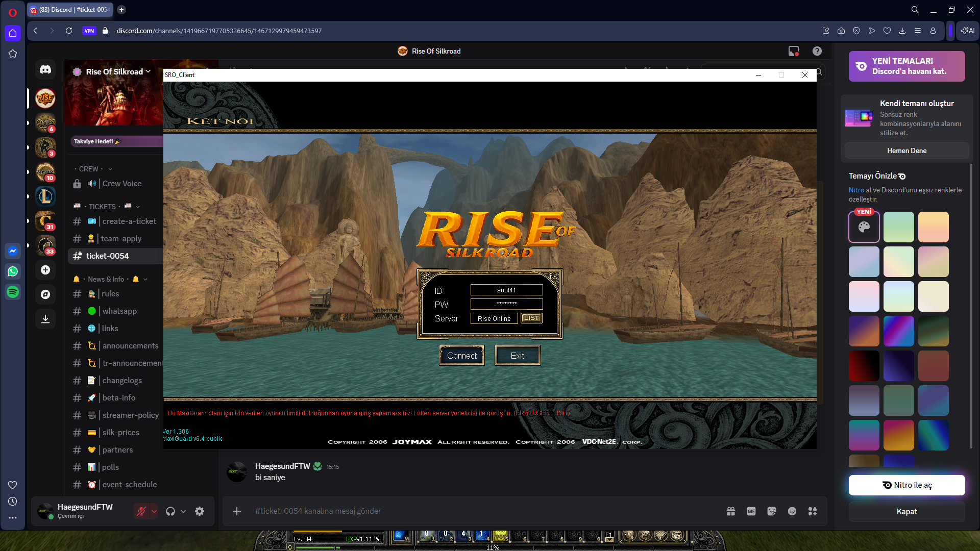The height and width of the screenshot is (551, 980).
Task: Select the solid dark red-brown theme swatch
Action: (x=934, y=366)
